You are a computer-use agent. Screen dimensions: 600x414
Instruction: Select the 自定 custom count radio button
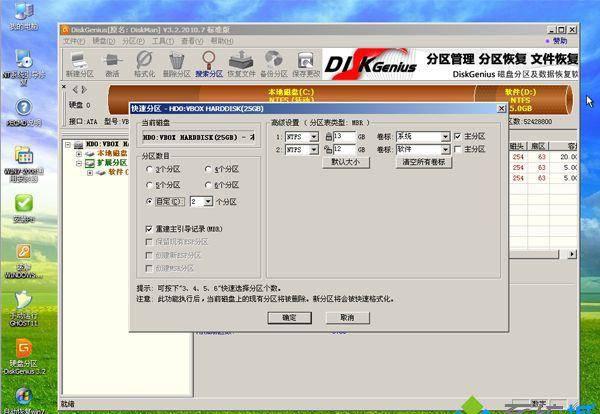(150, 201)
